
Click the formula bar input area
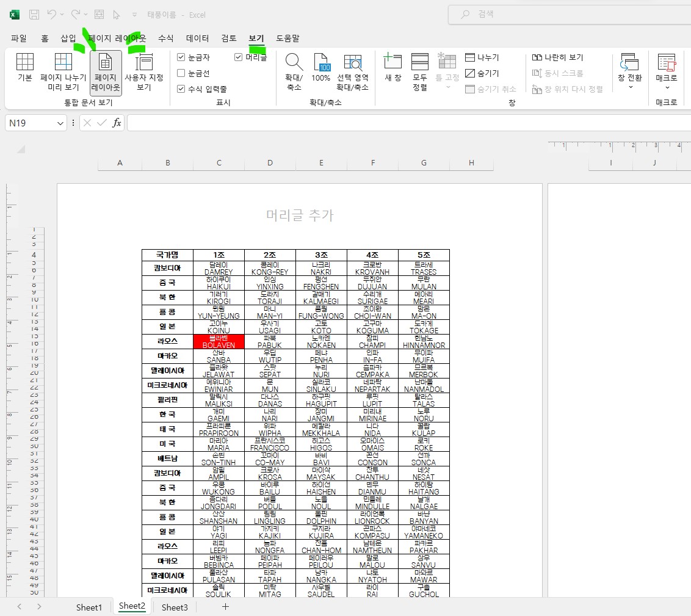[409, 123]
